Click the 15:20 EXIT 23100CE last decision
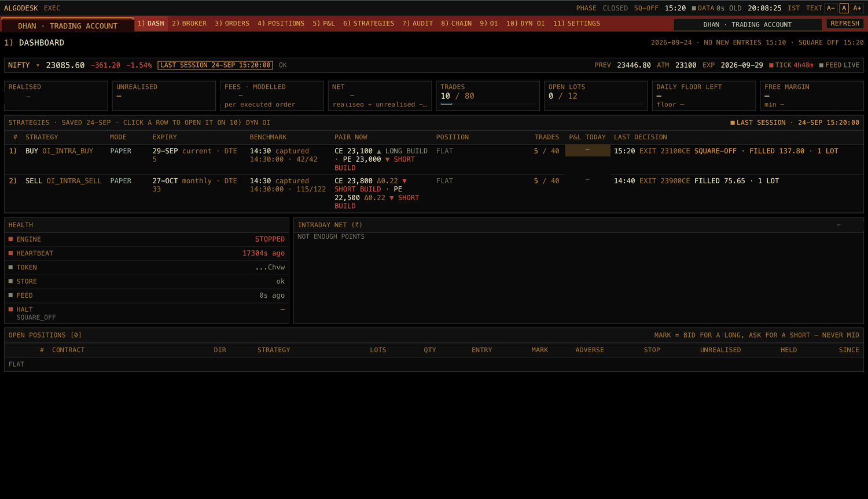The width and height of the screenshot is (868, 499). 726,151
